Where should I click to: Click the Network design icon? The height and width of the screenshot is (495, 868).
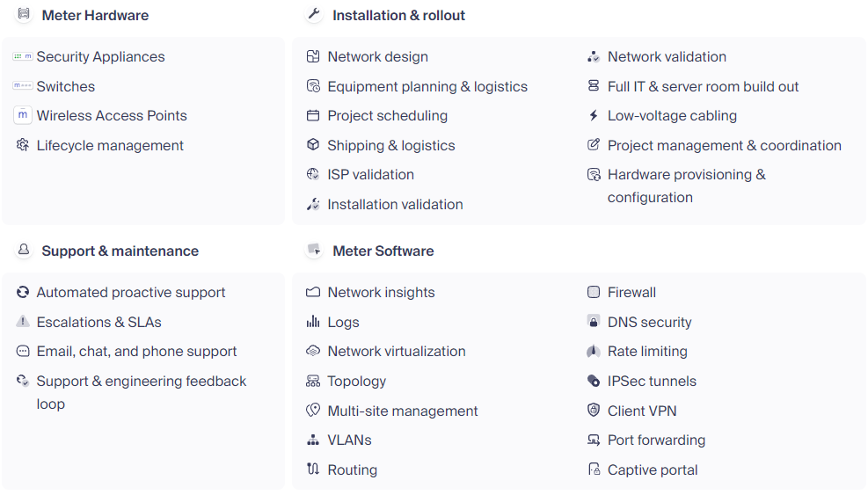coord(313,56)
